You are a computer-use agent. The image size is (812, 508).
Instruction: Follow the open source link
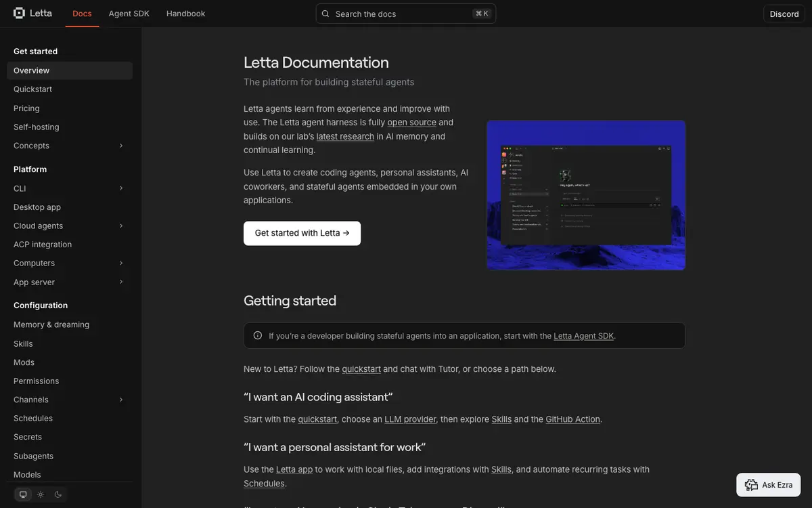pos(411,123)
